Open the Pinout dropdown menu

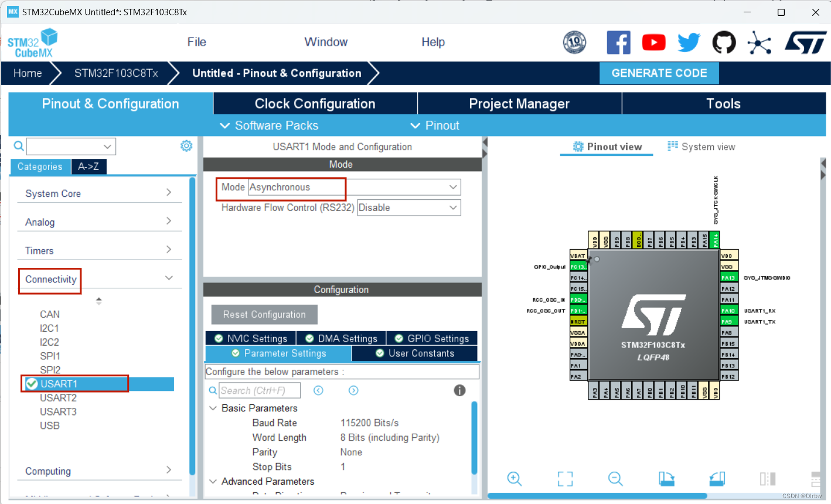(x=434, y=125)
